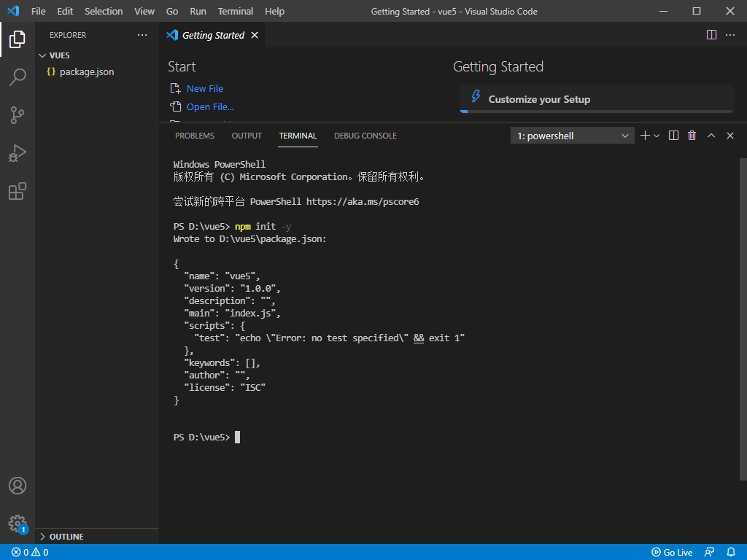
Task: Expand the OUTLINE section
Action: 97,537
